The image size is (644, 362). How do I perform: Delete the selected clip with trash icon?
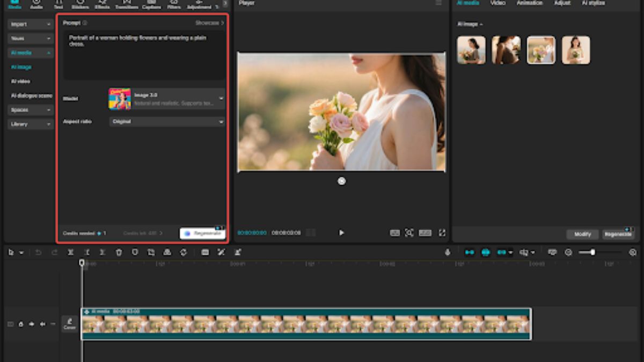point(119,252)
